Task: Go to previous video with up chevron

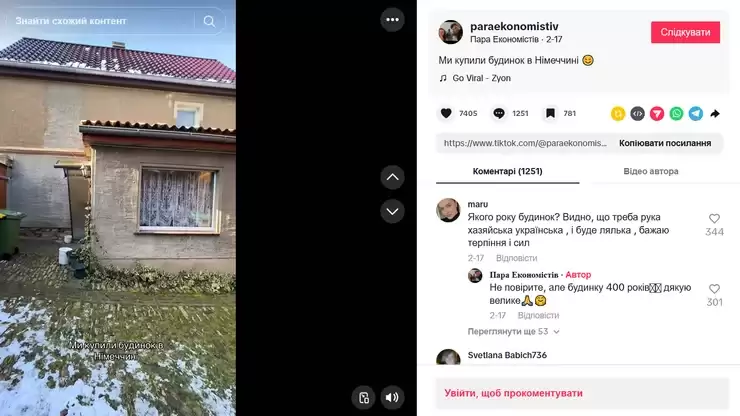Action: (392, 177)
